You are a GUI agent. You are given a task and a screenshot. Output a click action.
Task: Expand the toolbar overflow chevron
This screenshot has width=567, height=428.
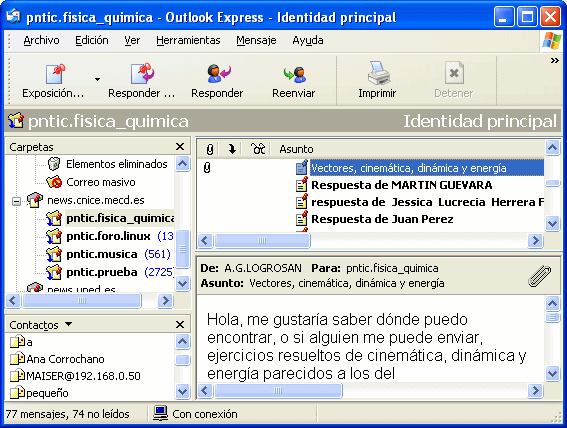[x=555, y=60]
